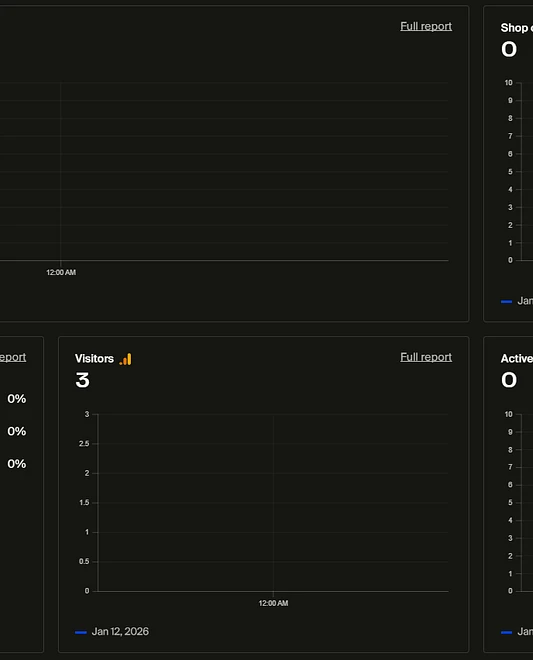Select the Active card heading
Screen dimensions: 533x660
pos(517,359)
